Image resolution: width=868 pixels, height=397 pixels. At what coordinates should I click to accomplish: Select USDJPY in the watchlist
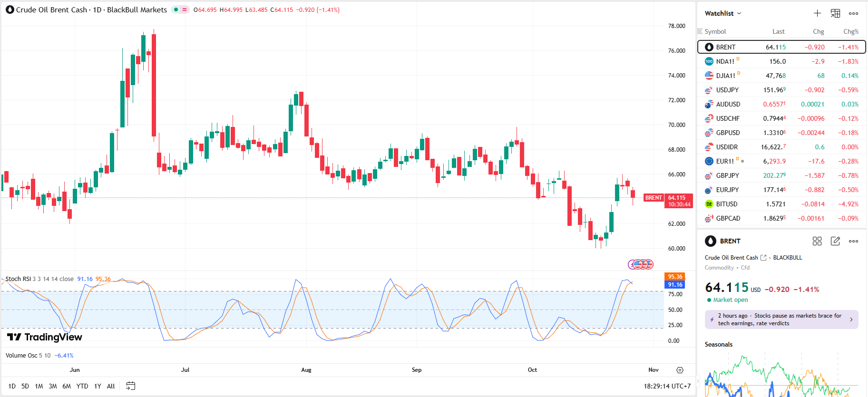727,90
